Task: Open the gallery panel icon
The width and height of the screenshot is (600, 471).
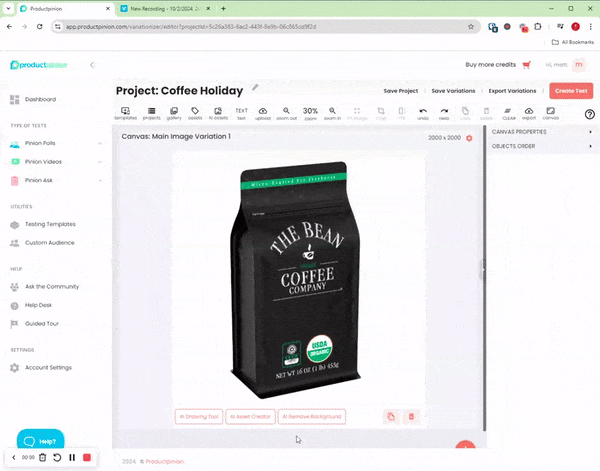Action: [174, 112]
